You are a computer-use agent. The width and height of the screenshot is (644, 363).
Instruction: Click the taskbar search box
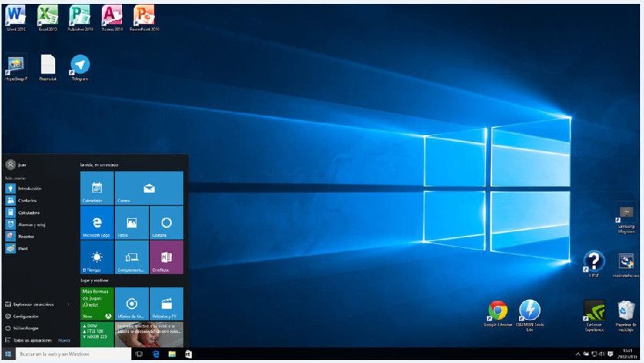73,354
